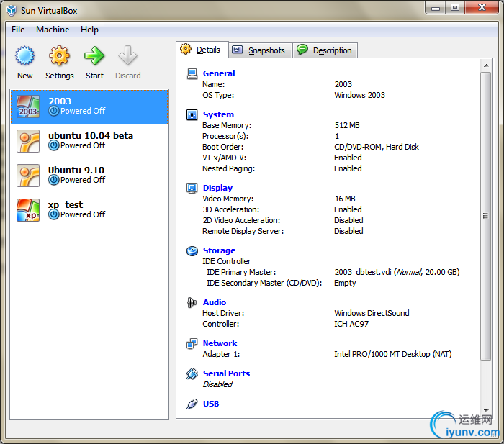
Task: Open the Serial Ports settings link
Action: click(x=226, y=373)
